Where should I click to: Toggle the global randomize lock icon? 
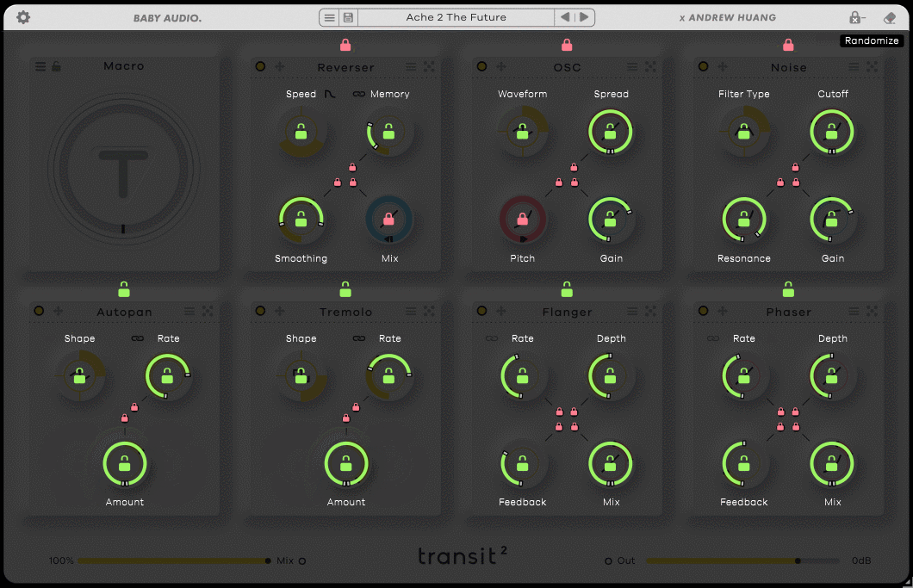[x=856, y=17]
